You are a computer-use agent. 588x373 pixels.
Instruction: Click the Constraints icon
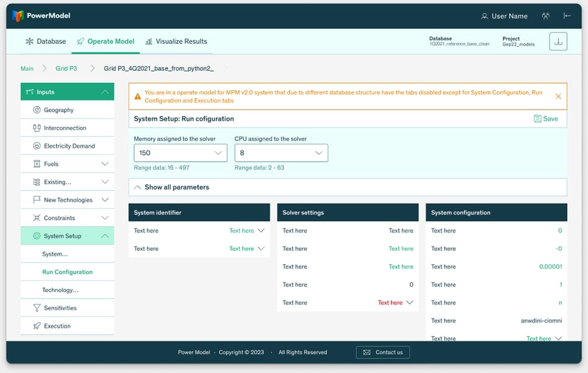37,217
